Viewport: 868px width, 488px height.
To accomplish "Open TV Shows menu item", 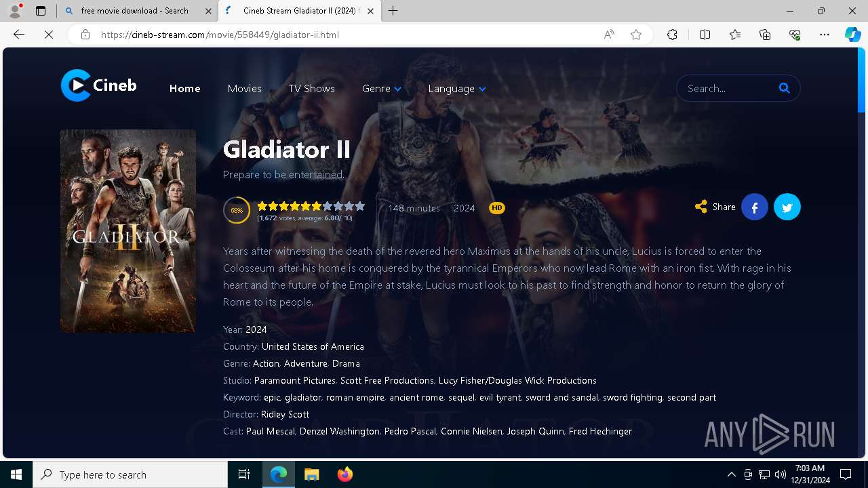I will pos(311,89).
